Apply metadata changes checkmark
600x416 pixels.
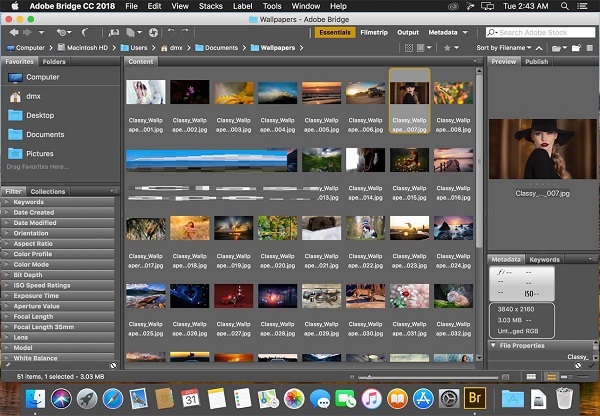click(592, 365)
